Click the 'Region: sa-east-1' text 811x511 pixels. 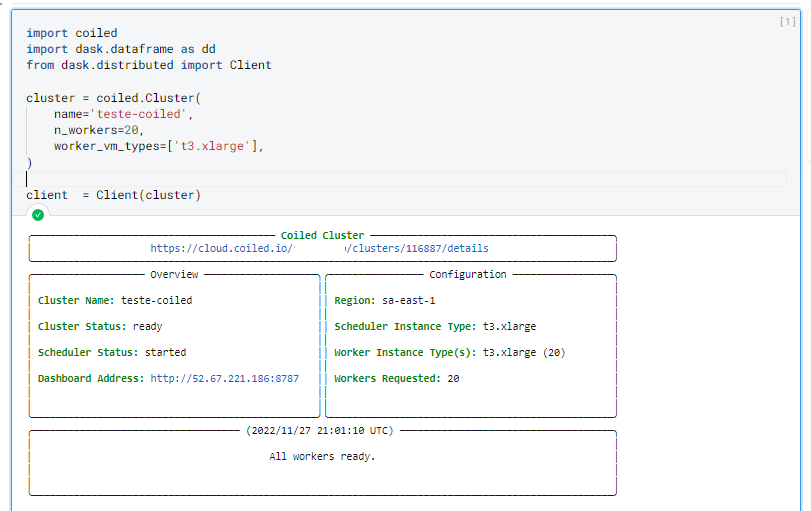[x=384, y=300]
